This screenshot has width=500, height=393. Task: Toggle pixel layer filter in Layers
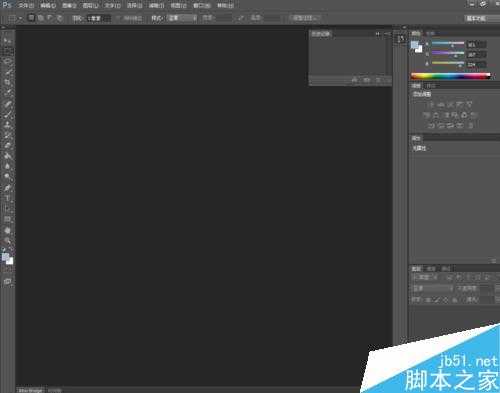450,277
